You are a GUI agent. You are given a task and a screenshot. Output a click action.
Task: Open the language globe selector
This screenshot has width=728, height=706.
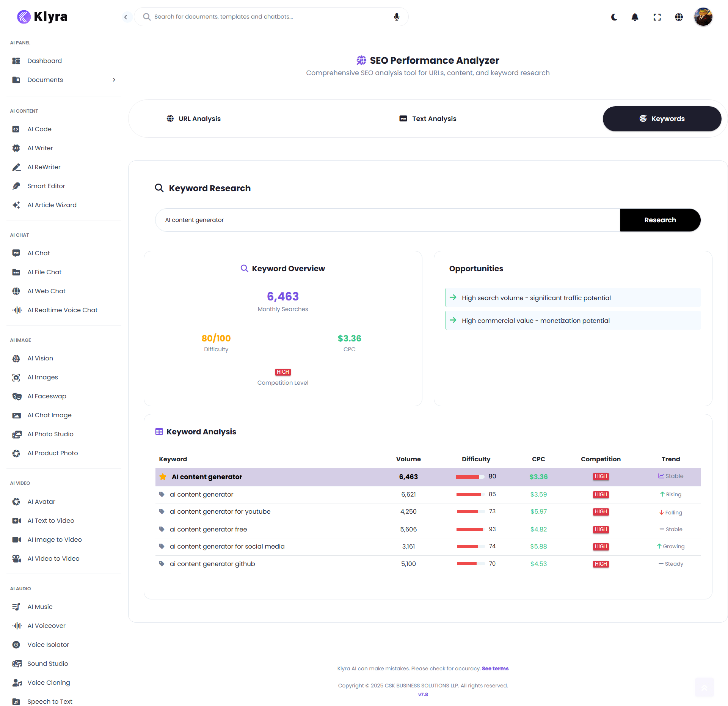point(679,17)
